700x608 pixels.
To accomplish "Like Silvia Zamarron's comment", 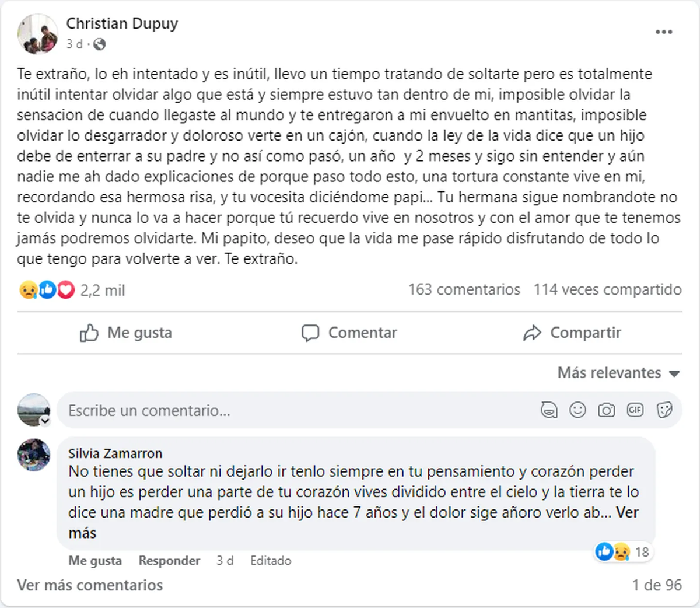I will pos(95,561).
